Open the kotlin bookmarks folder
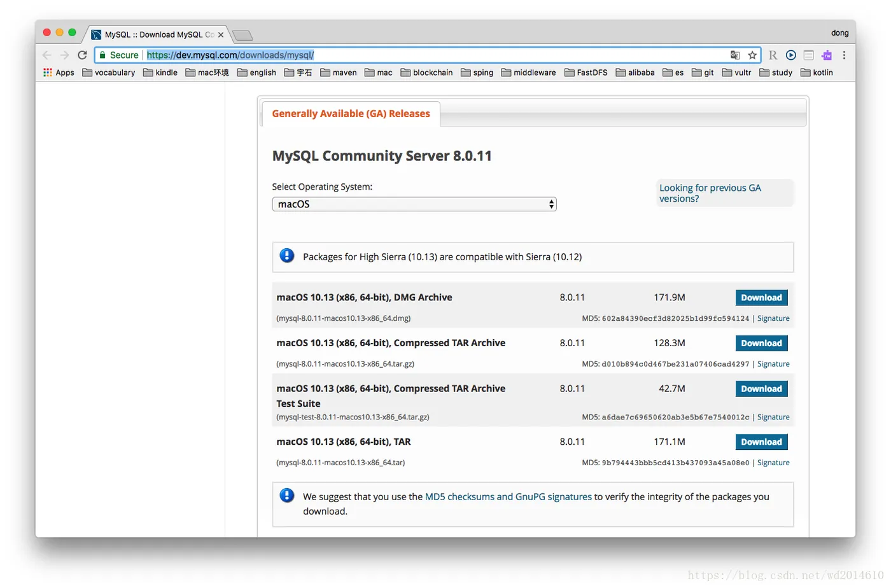The image size is (891, 588). pyautogui.click(x=817, y=73)
